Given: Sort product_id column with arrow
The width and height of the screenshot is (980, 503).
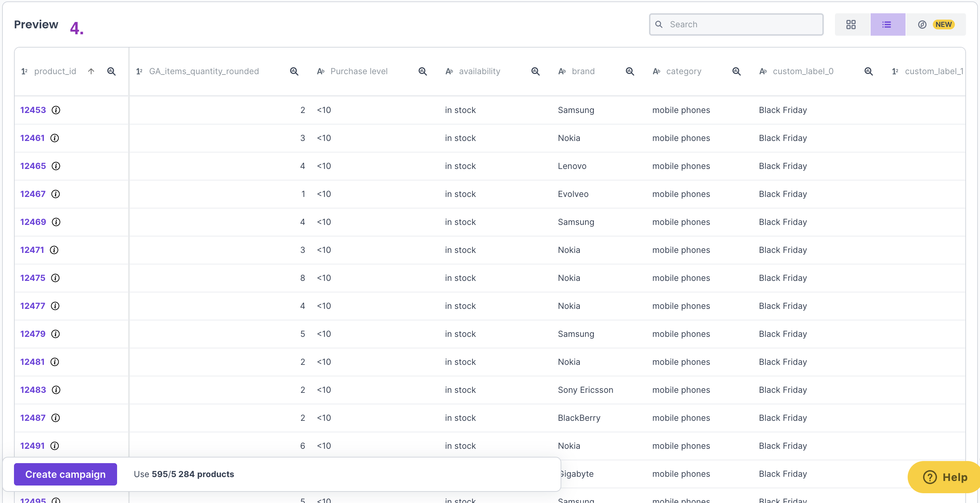Looking at the screenshot, I should (91, 71).
